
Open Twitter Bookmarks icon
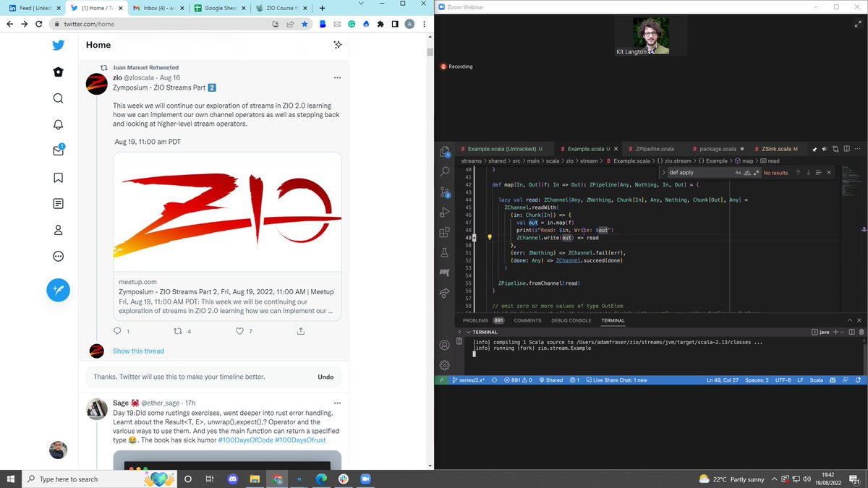(x=59, y=178)
